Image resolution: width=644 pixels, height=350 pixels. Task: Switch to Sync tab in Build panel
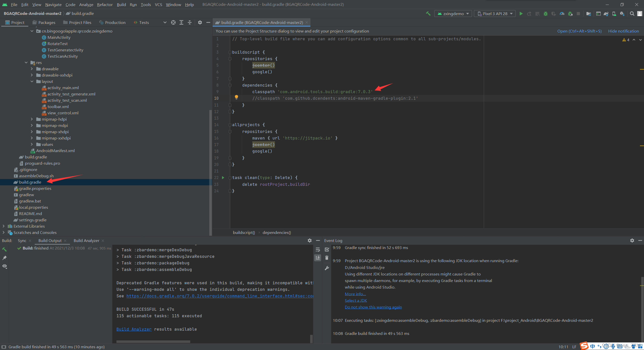coord(22,240)
